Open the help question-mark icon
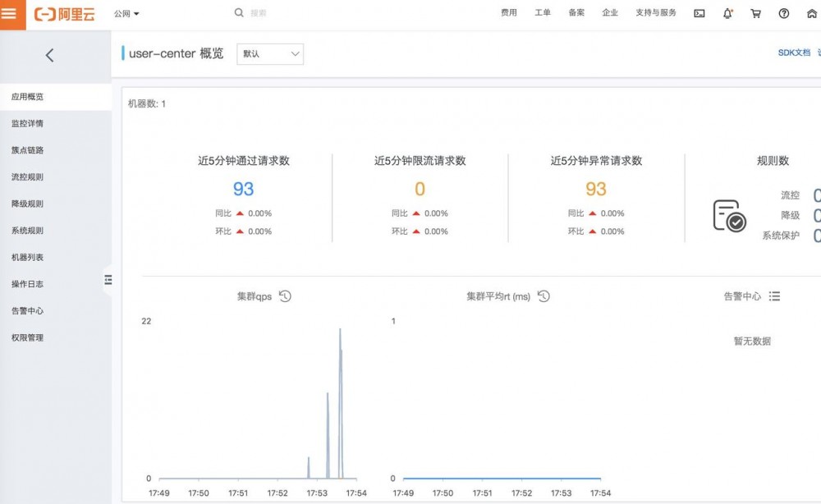Image resolution: width=821 pixels, height=504 pixels. coord(782,13)
